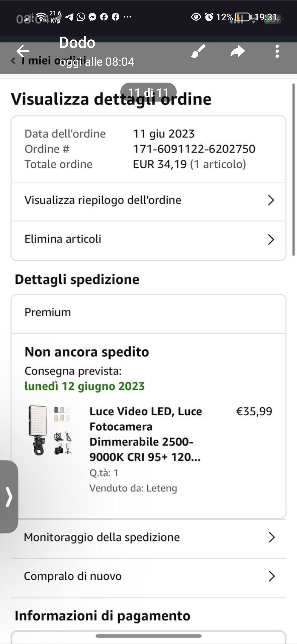Open the three-dot overflow menu
The image size is (297, 644).
coord(277,51)
